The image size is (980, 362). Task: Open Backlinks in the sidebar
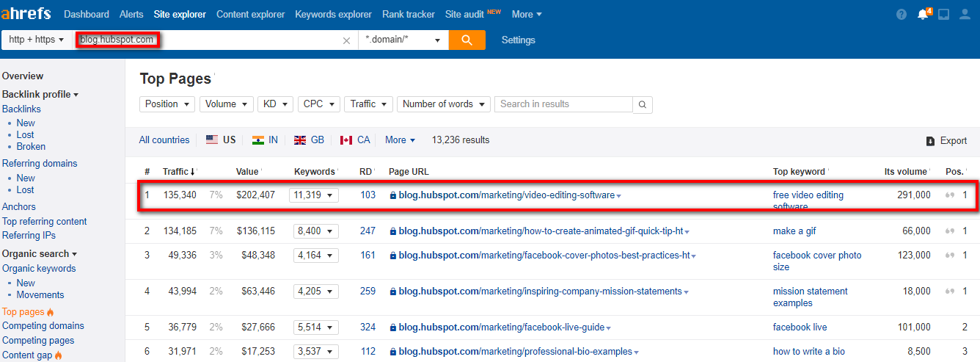click(21, 109)
